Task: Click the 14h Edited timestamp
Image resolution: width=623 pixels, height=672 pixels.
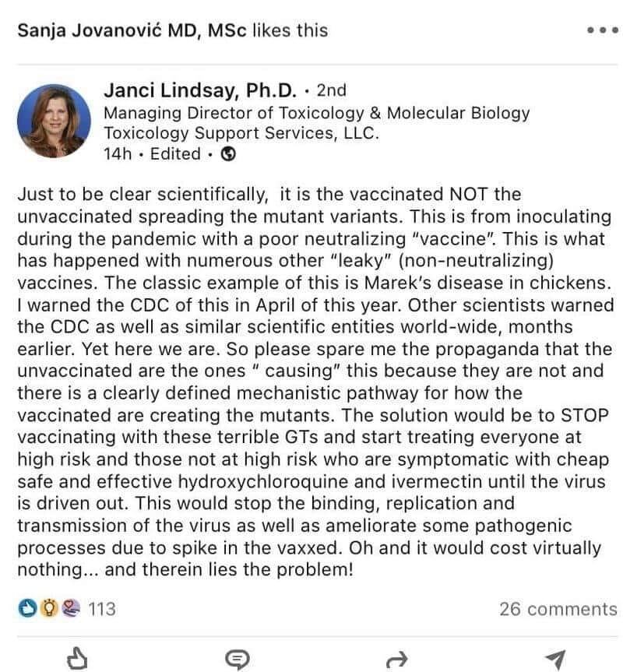Action: [152, 154]
